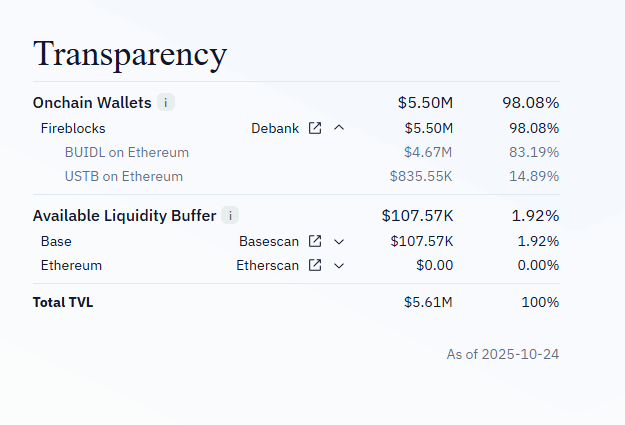Select the BUIDL on Ethereum row
The height and width of the screenshot is (425, 625).
127,152
